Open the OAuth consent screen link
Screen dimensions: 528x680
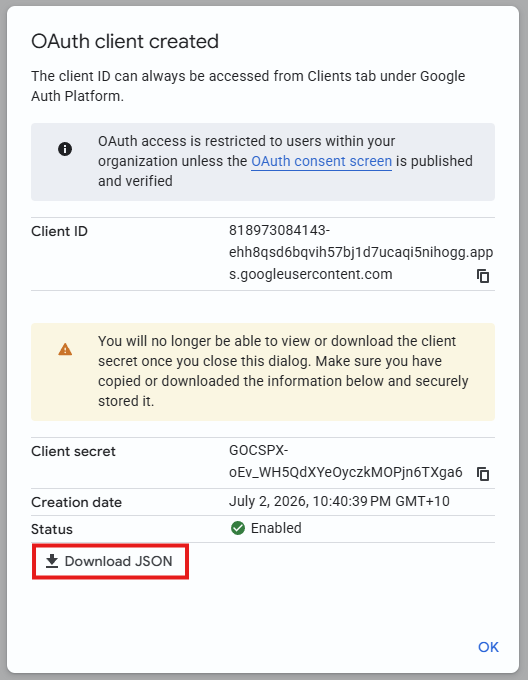tap(322, 161)
